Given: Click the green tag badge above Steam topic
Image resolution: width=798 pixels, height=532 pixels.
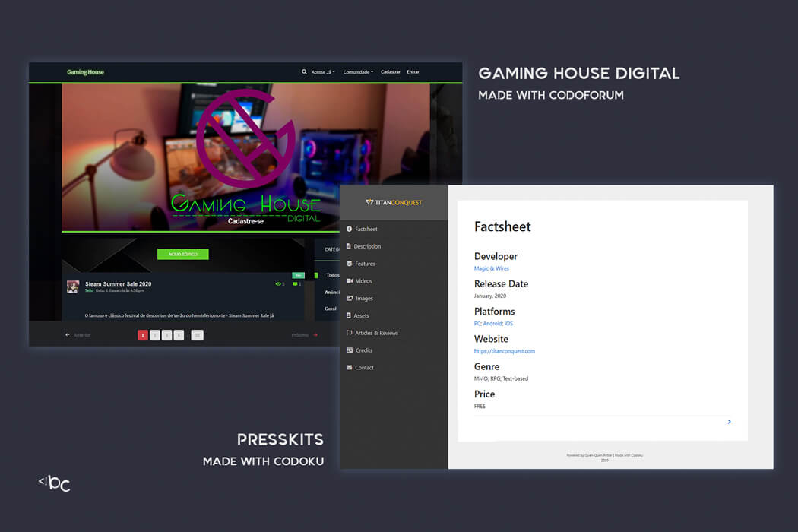Looking at the screenshot, I should pos(298,275).
